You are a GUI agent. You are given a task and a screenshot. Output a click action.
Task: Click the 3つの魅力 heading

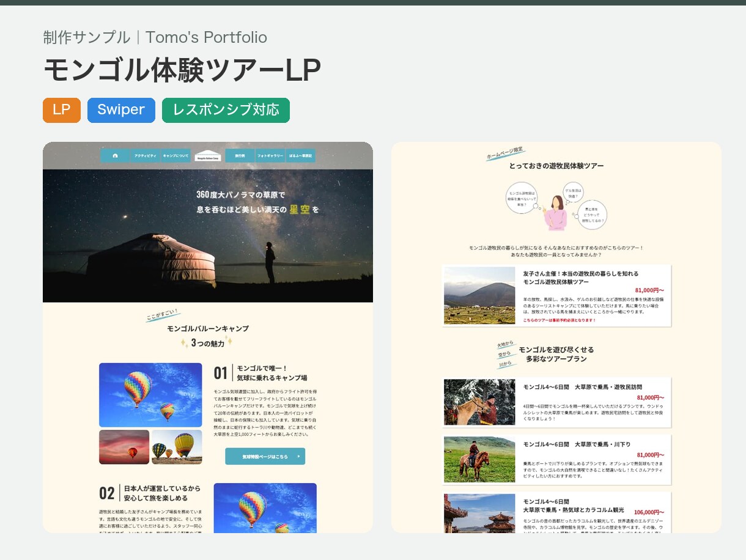click(x=207, y=343)
